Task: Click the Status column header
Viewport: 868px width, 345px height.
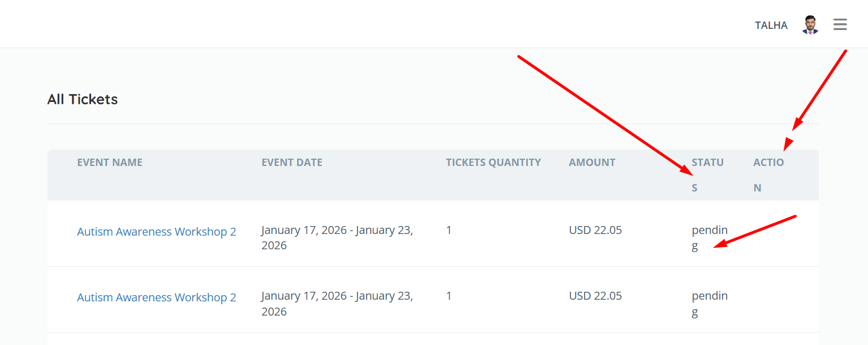Action: coord(707,163)
